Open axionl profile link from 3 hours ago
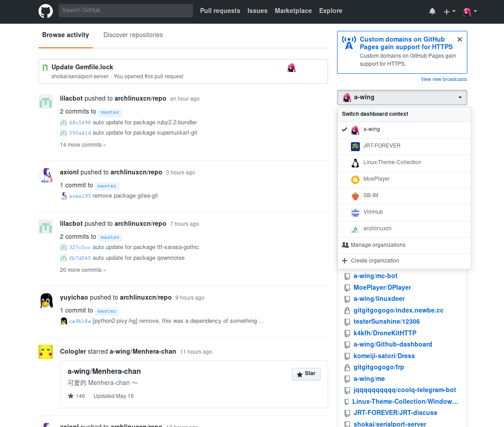 click(x=69, y=173)
